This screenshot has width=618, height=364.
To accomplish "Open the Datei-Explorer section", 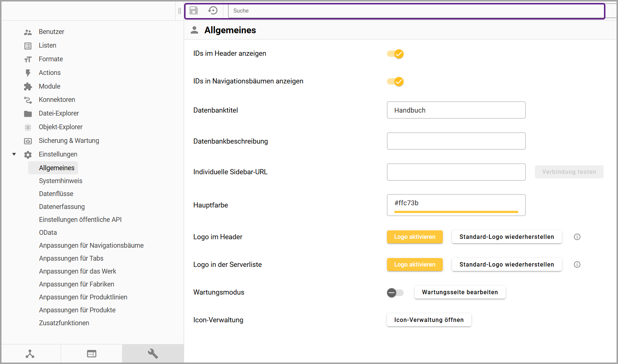I will click(59, 113).
